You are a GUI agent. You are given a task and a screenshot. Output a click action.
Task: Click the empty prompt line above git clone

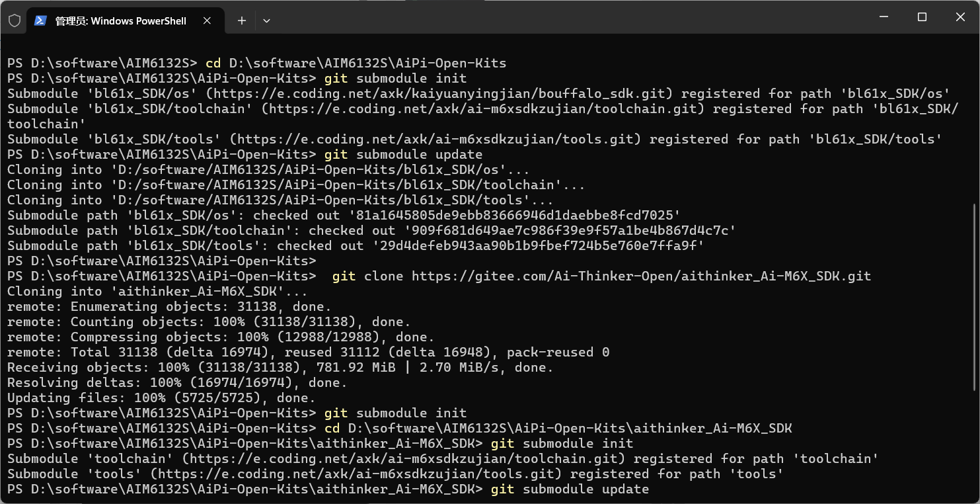click(x=162, y=261)
